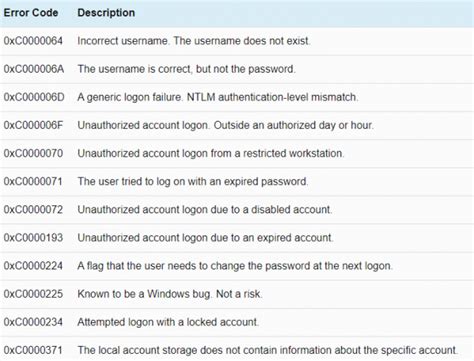This screenshot has height=361, width=474.
Task: Click error code 0xC0000072
Action: [33, 209]
